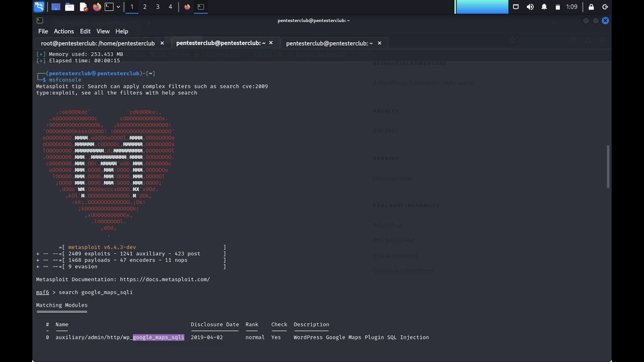The image size is (644, 362).
Task: Open the Actions menu
Action: click(x=64, y=31)
